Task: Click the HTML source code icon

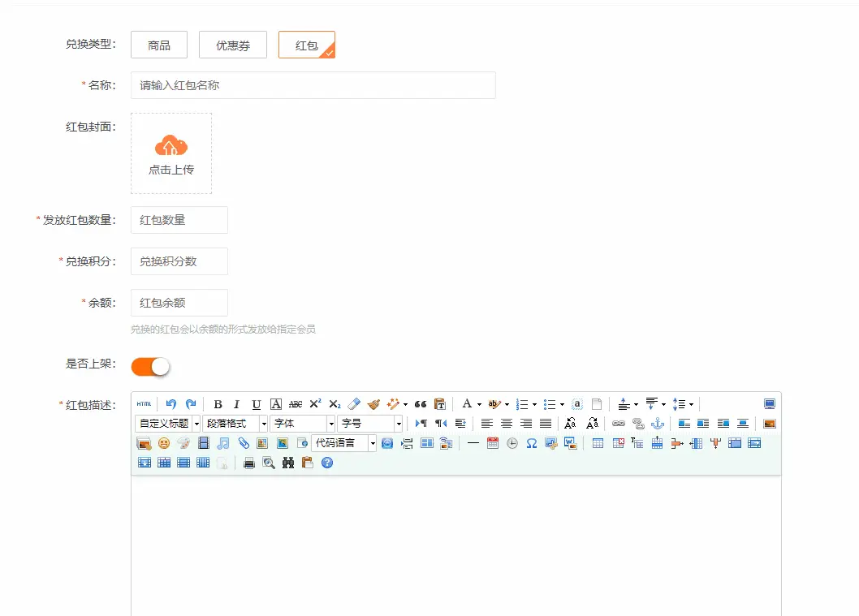Action: click(x=144, y=404)
